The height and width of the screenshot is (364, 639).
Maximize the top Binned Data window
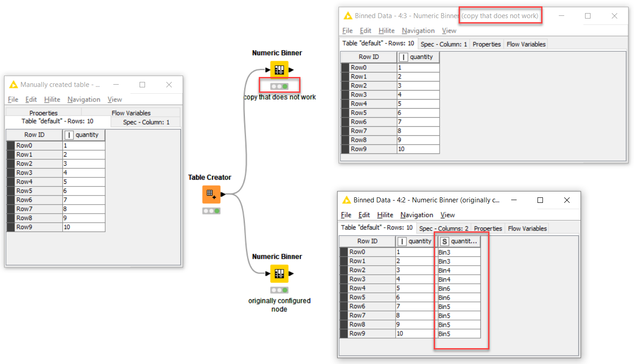click(588, 16)
